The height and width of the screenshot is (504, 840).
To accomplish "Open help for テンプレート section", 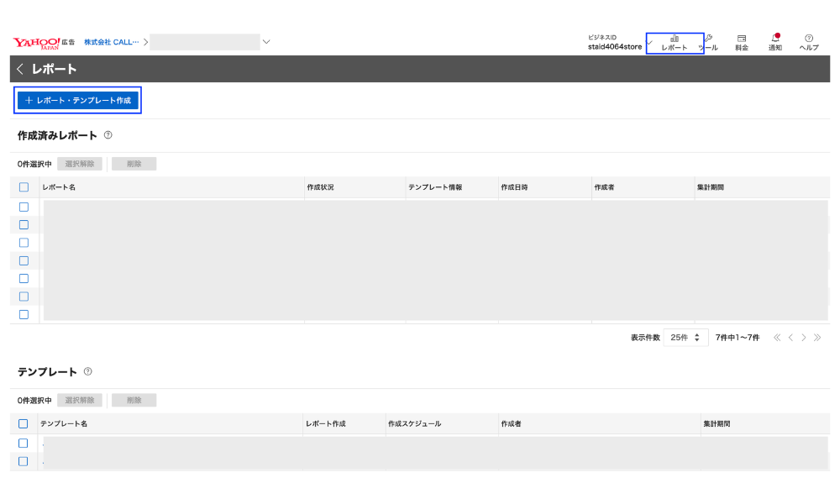I will coord(89,371).
